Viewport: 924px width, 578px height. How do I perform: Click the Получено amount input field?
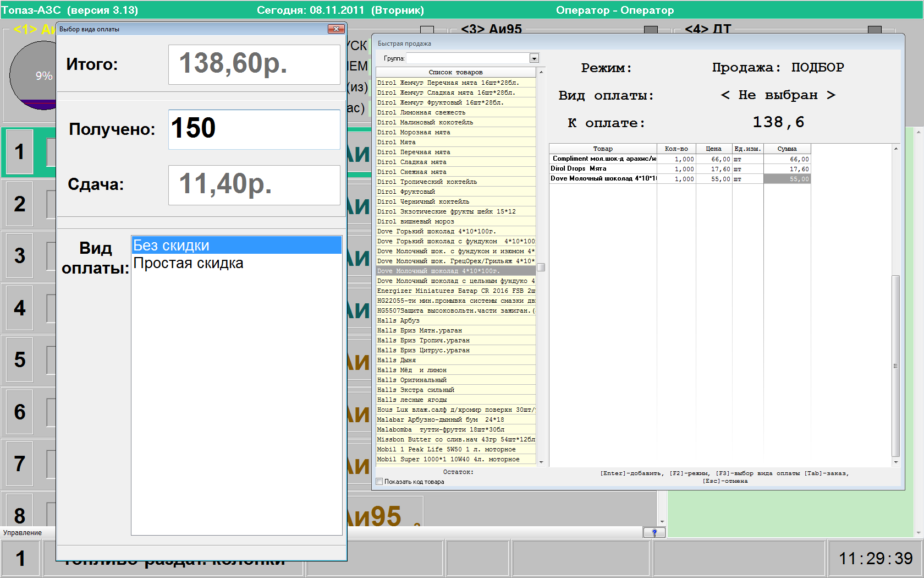click(254, 129)
